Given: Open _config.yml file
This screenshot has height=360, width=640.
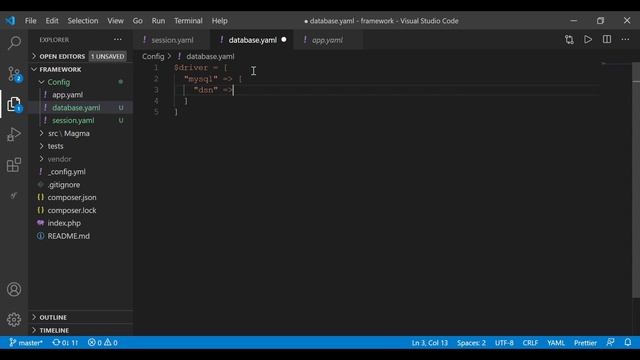Looking at the screenshot, I should pyautogui.click(x=66, y=172).
